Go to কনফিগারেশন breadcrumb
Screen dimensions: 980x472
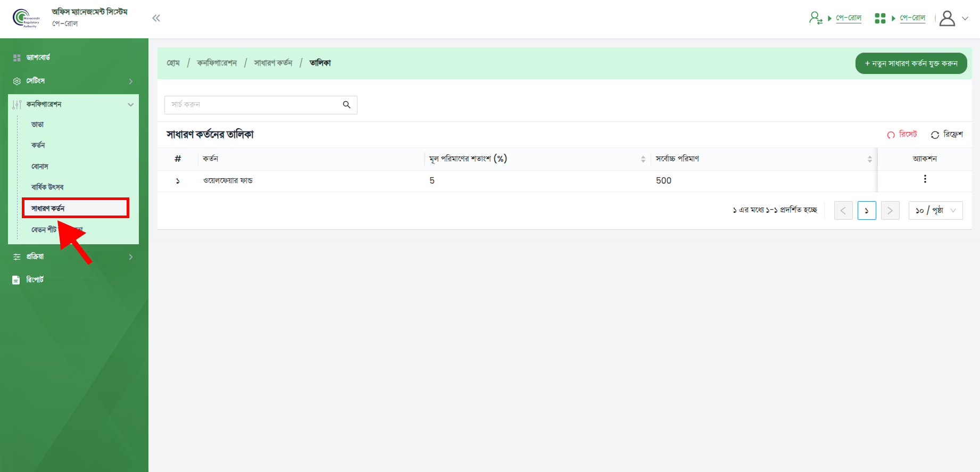point(217,63)
